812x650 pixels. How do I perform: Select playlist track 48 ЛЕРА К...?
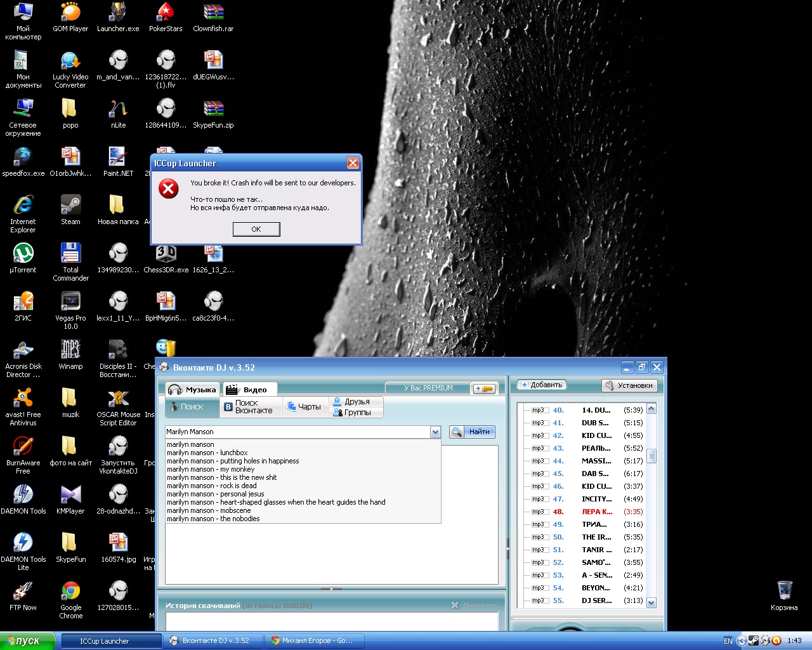pyautogui.click(x=587, y=512)
